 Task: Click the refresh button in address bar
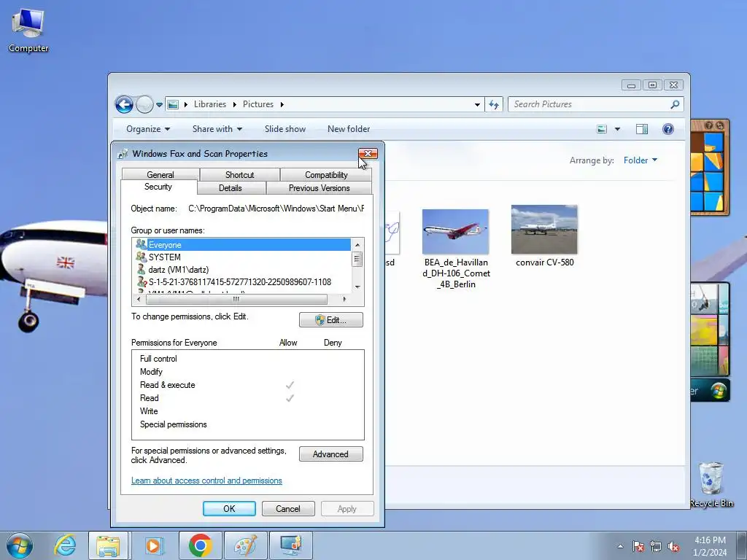pyautogui.click(x=494, y=104)
